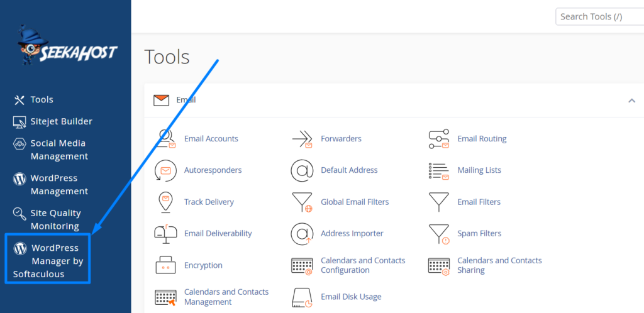Open WordPress Manager by Softaculous entry

[48, 261]
